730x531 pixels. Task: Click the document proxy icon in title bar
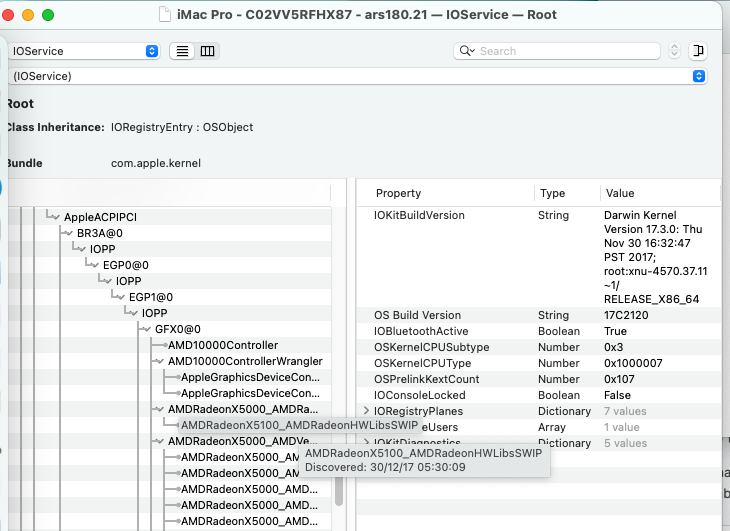[x=165, y=14]
